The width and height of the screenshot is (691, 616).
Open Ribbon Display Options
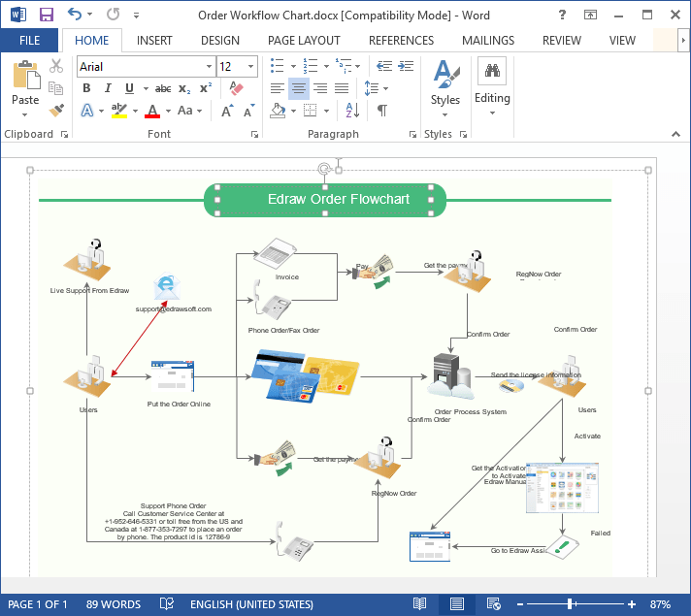coord(590,15)
